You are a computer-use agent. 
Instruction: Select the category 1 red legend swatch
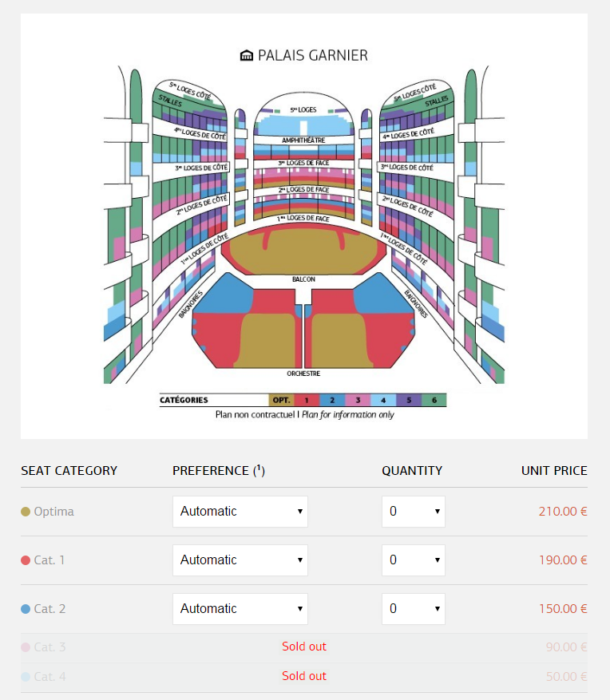click(307, 400)
